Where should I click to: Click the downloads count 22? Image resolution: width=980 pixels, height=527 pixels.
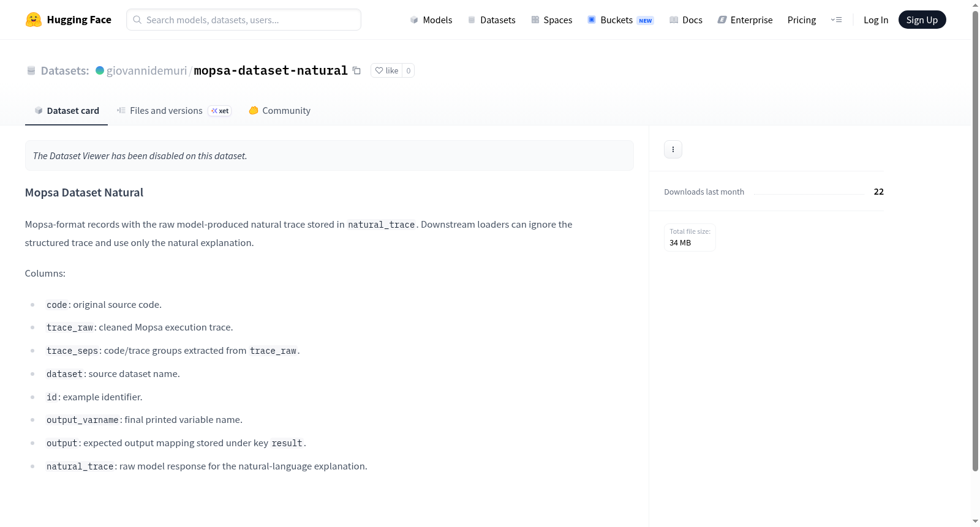point(878,192)
